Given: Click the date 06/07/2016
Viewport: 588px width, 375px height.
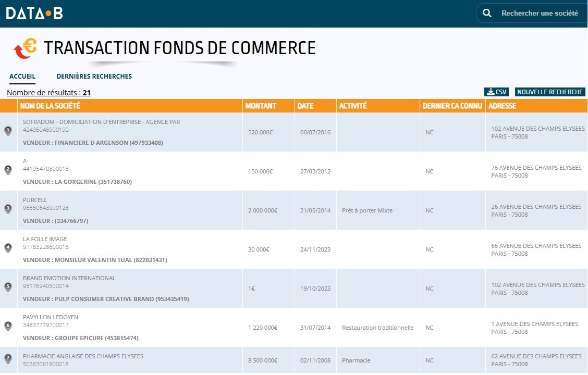Looking at the screenshot, I should pos(315,132).
